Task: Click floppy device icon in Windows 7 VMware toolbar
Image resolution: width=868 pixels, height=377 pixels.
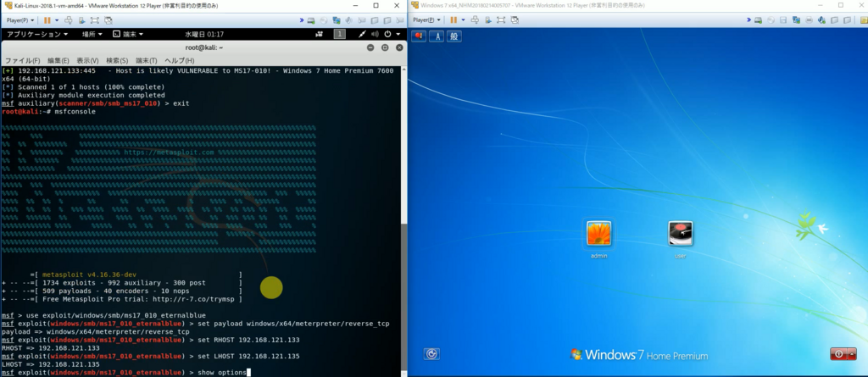Action: pyautogui.click(x=783, y=20)
